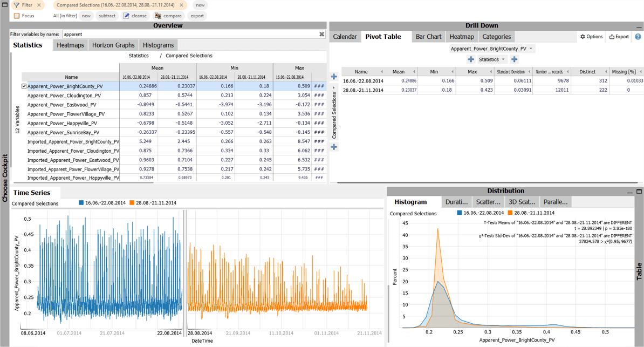Click plus icon left of Statistics dropdown

pyautogui.click(x=471, y=59)
